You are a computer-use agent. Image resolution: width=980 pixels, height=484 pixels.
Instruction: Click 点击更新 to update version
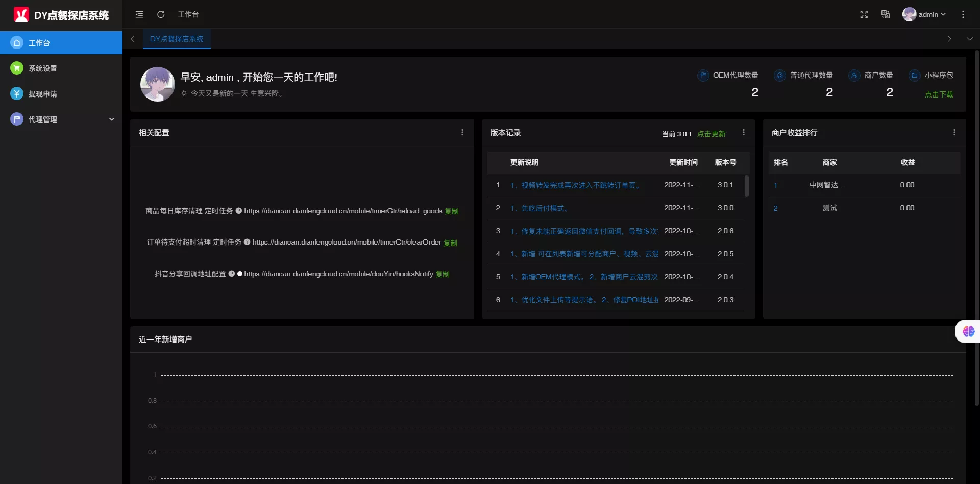711,134
